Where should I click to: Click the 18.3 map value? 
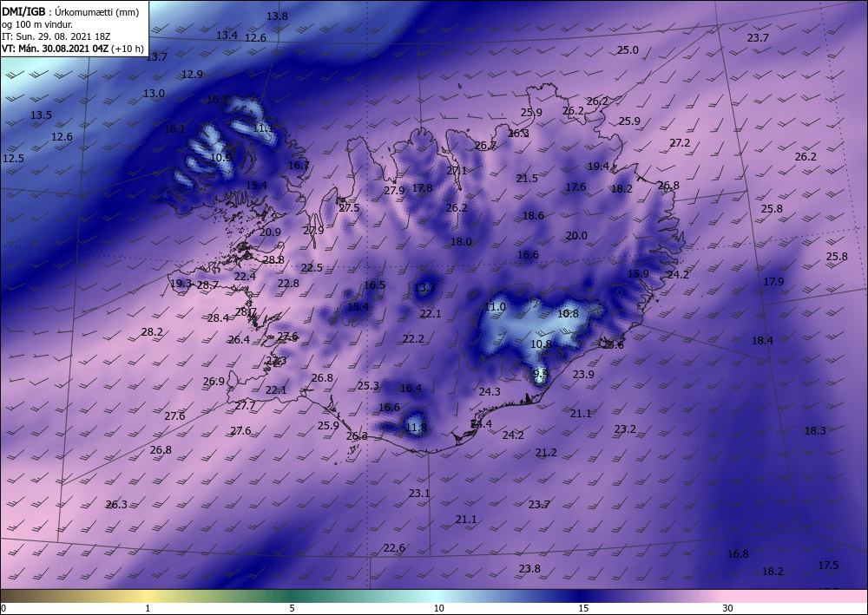pos(815,430)
